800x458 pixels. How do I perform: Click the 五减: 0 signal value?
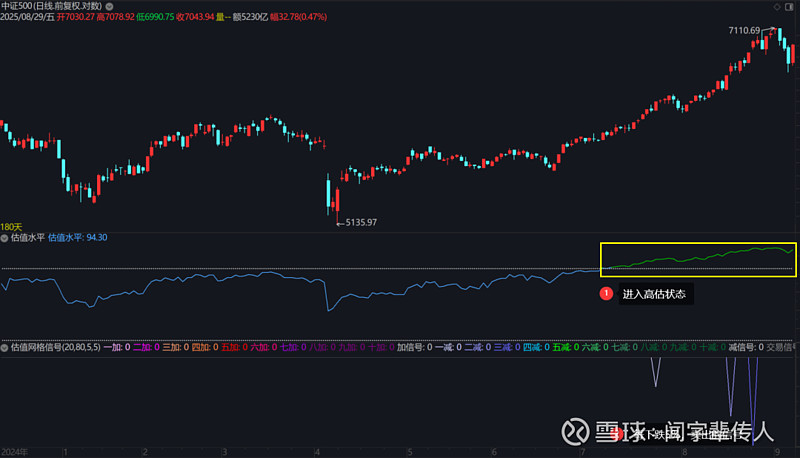pos(566,347)
